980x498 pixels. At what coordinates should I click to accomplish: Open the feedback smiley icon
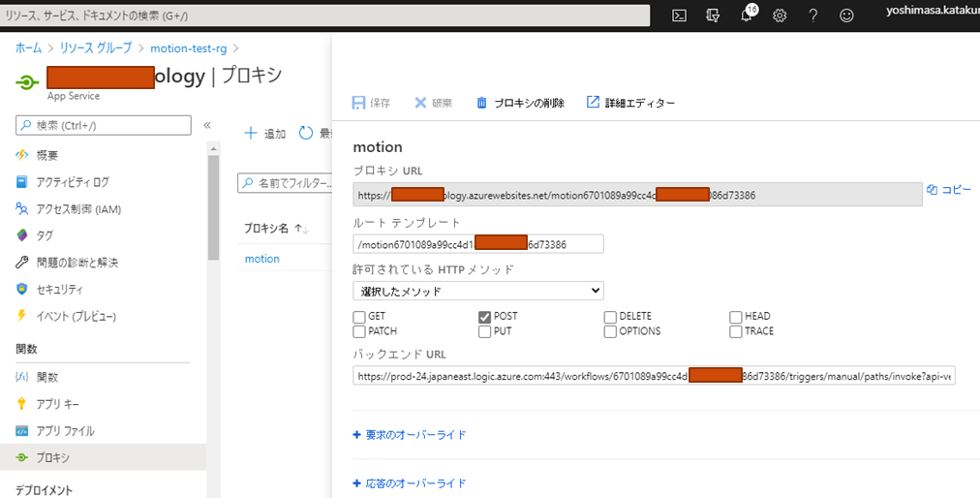(x=846, y=16)
